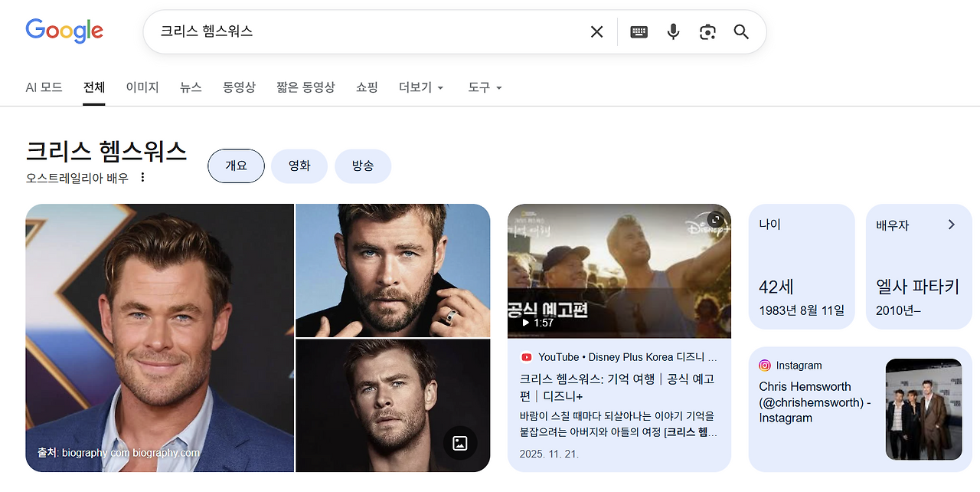Open Chris Hemsworth (@chrishemsworth) Instagram link

(815, 402)
